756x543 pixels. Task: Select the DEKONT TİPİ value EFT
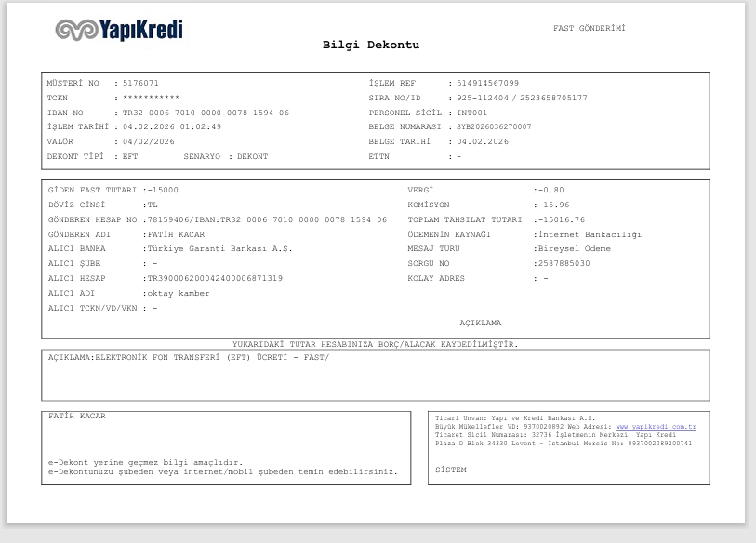130,157
